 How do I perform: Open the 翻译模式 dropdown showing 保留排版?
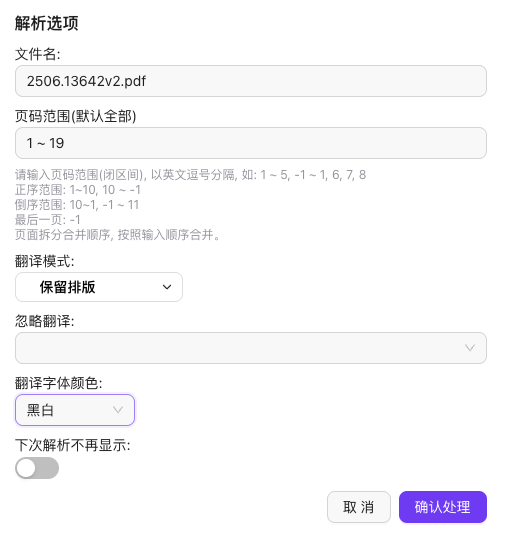point(99,287)
